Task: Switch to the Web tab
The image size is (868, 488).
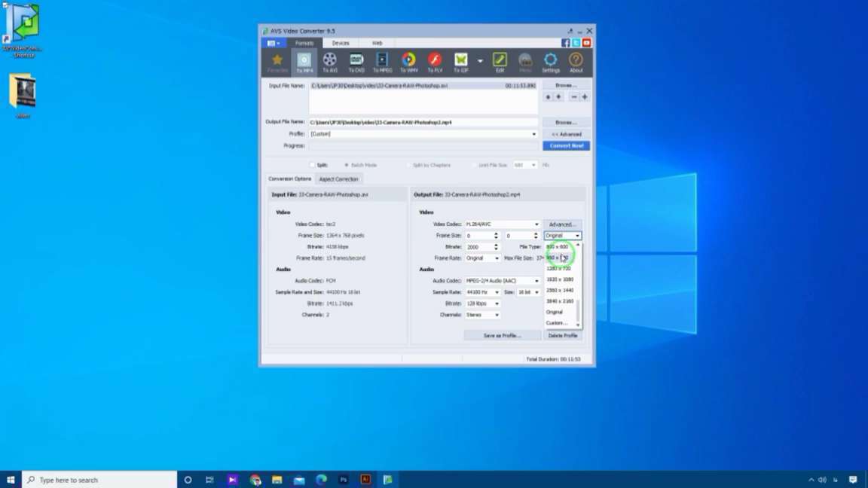Action: click(x=377, y=43)
